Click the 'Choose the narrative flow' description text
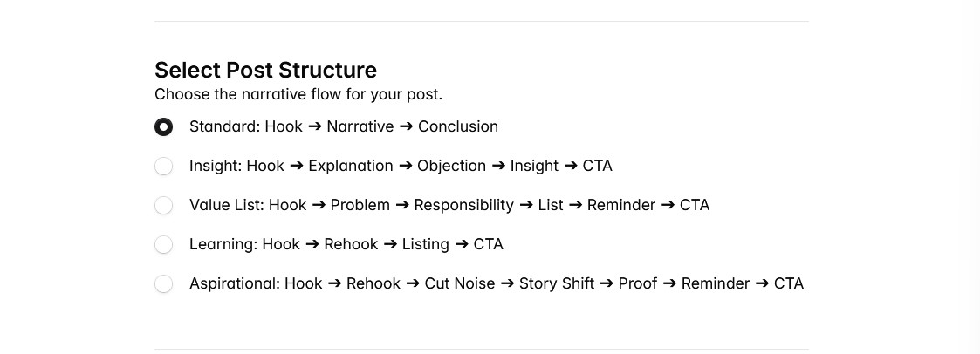This screenshot has width=980, height=354. pyautogui.click(x=298, y=94)
